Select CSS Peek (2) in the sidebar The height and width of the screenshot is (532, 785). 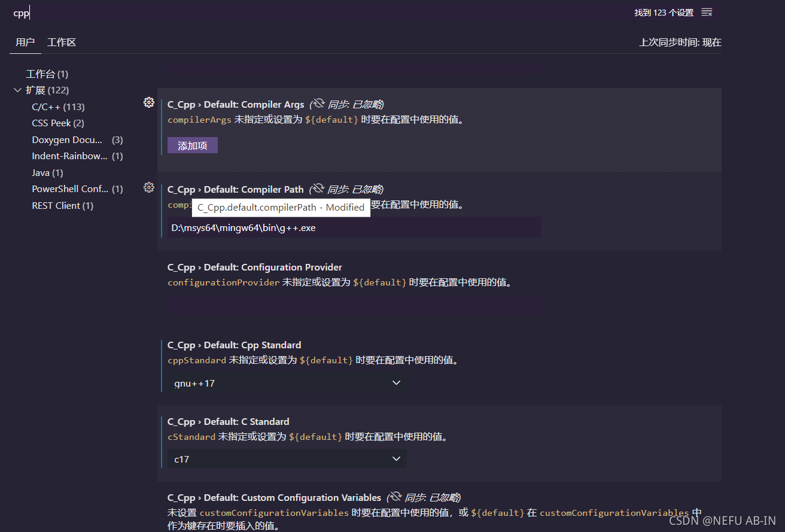coord(57,123)
